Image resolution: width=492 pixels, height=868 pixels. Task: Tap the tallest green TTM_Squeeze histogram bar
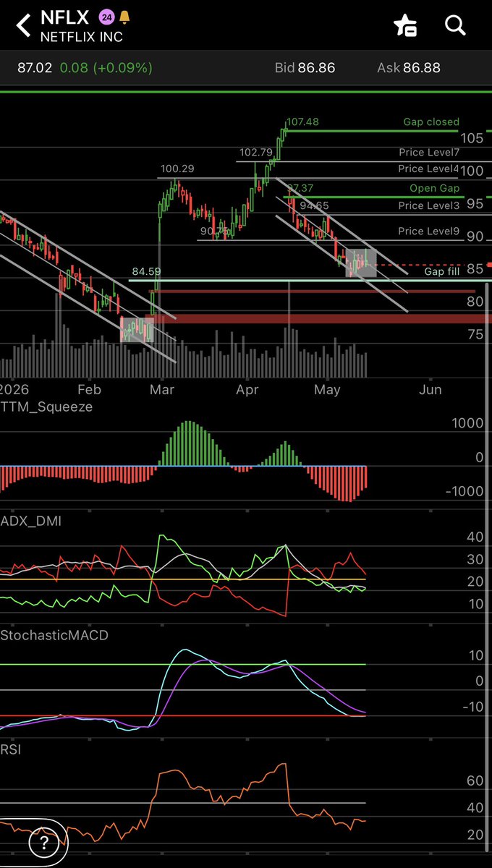[189, 443]
